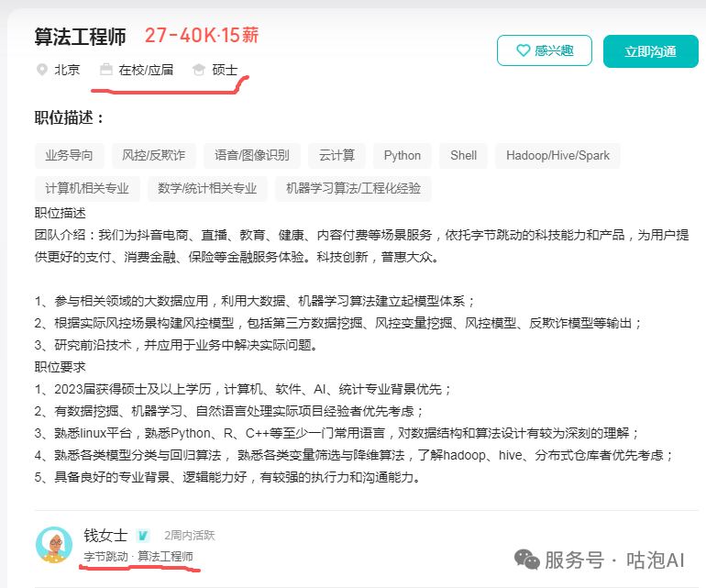Screen dimensions: 706x588
Task: Click requirement line starting 2023届获得硕士
Action: coord(243,389)
